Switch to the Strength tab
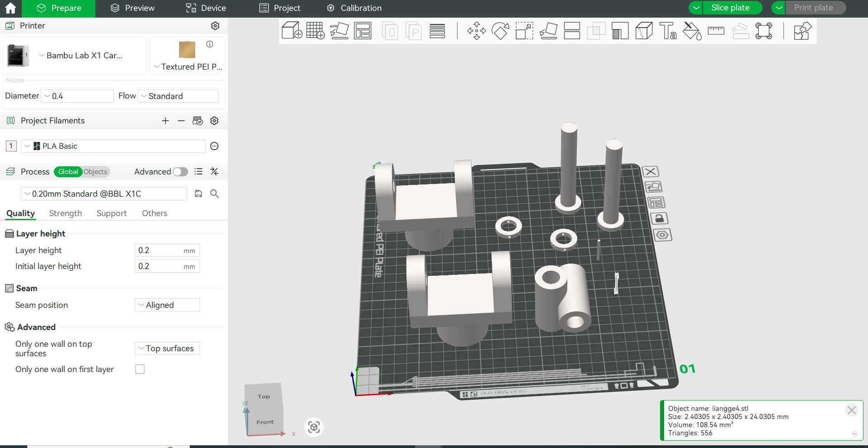This screenshot has width=868, height=448. [x=66, y=213]
